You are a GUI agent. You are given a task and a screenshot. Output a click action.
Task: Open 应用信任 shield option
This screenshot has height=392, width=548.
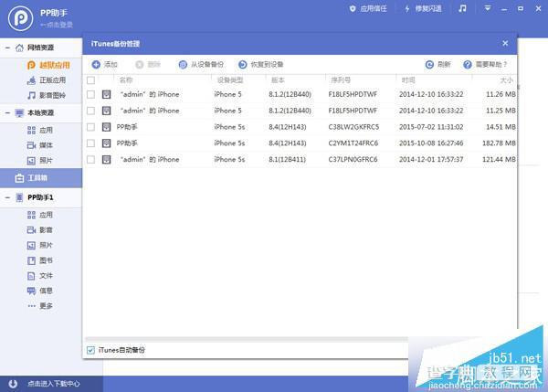click(x=368, y=9)
